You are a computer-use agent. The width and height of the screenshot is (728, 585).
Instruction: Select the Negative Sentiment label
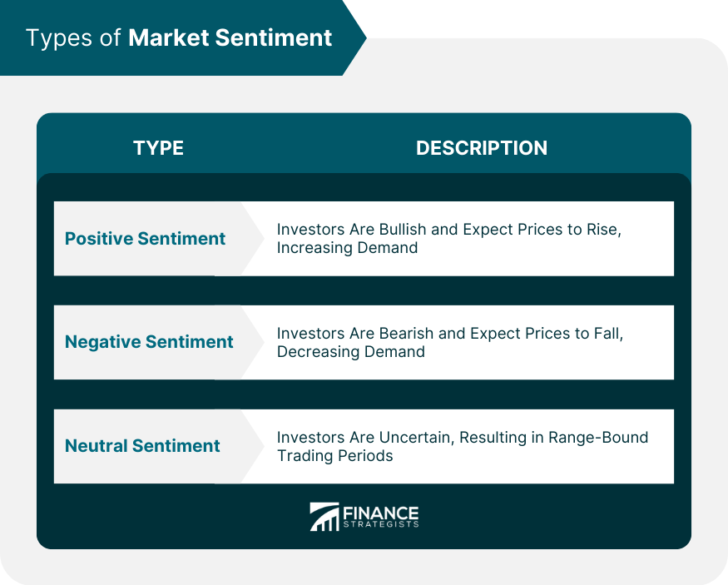[149, 342]
